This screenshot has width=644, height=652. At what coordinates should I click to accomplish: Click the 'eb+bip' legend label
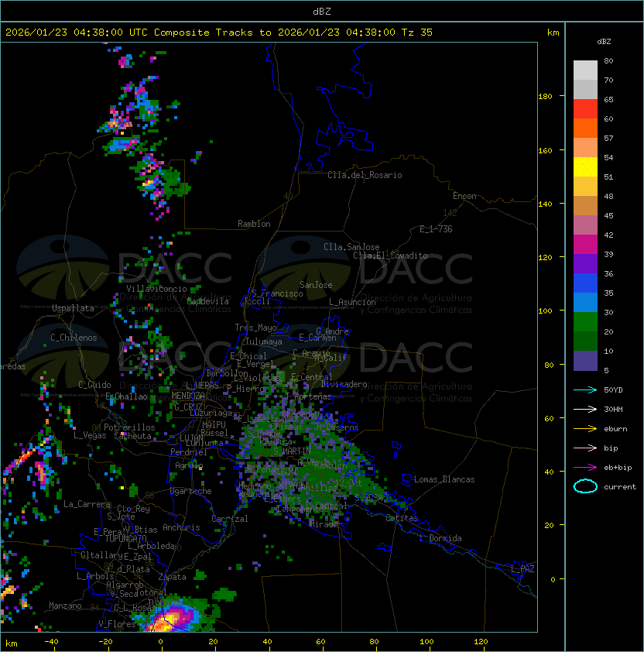click(x=618, y=468)
